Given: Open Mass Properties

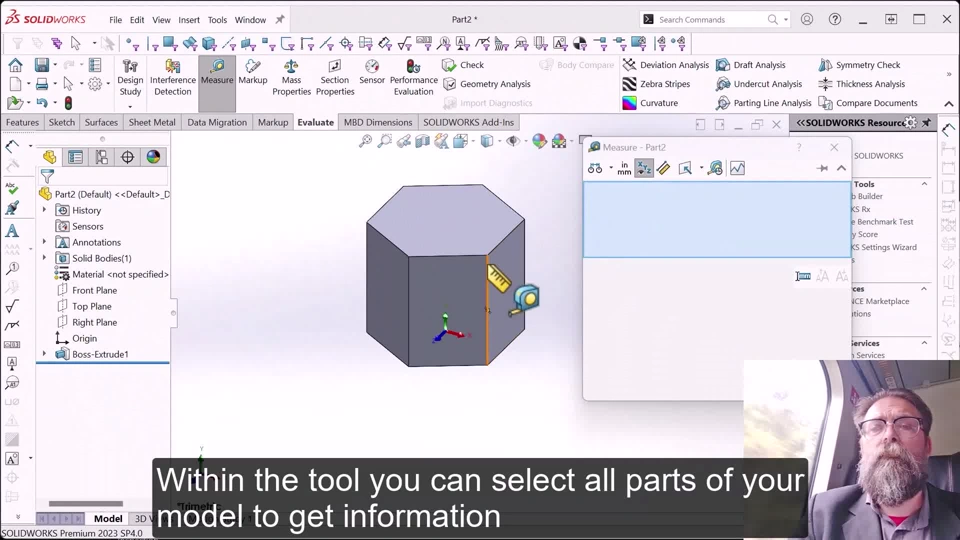Looking at the screenshot, I should (291, 78).
